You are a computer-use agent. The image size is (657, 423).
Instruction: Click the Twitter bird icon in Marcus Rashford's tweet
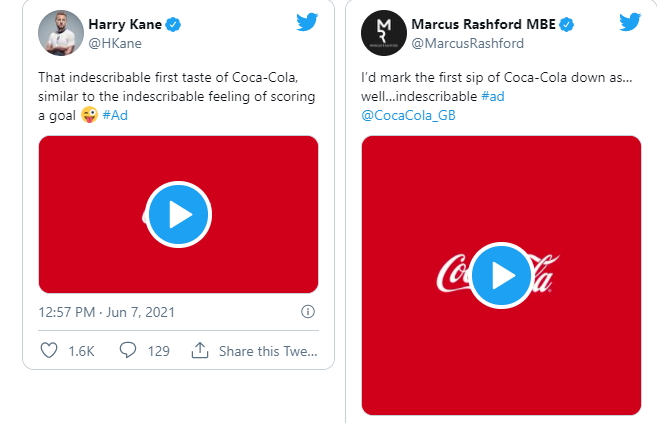(629, 23)
